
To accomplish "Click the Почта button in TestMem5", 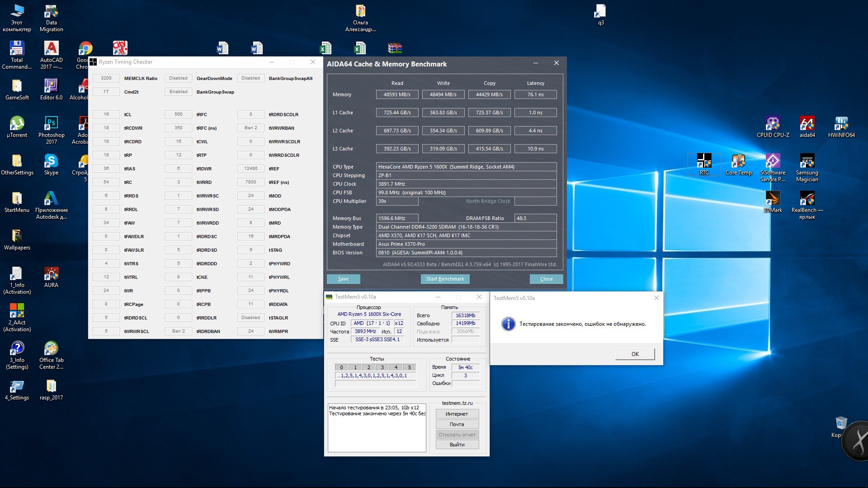I will pos(457,424).
